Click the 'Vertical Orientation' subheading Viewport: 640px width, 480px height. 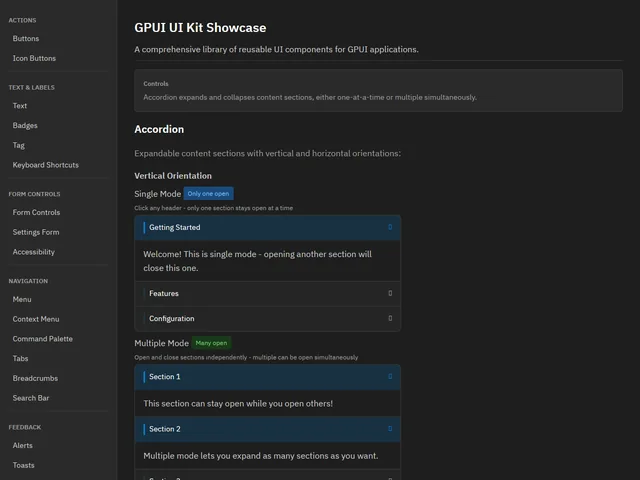(x=173, y=176)
